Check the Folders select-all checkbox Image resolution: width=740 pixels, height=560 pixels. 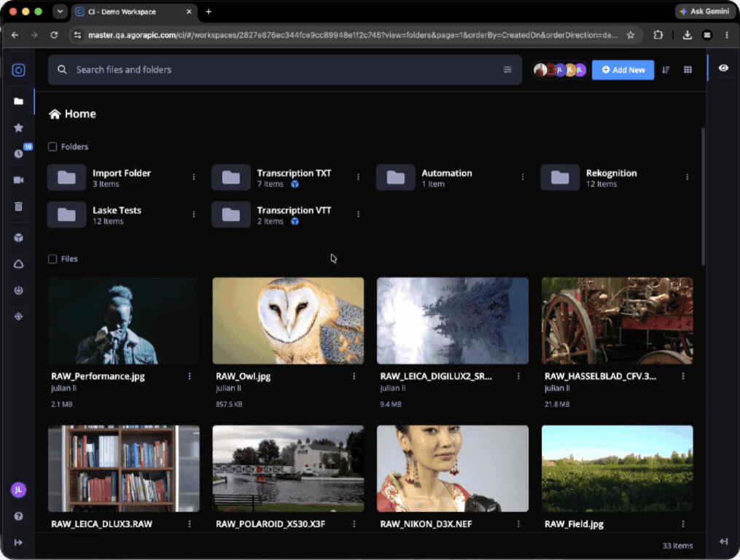pyautogui.click(x=52, y=147)
